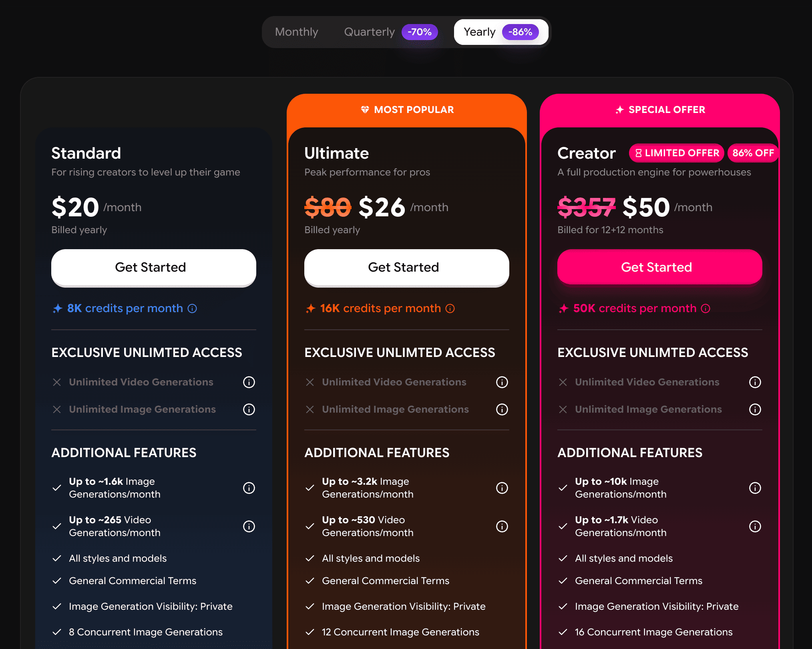Click the LIMITED OFFER badge
Image resolution: width=812 pixels, height=649 pixels.
tap(677, 153)
